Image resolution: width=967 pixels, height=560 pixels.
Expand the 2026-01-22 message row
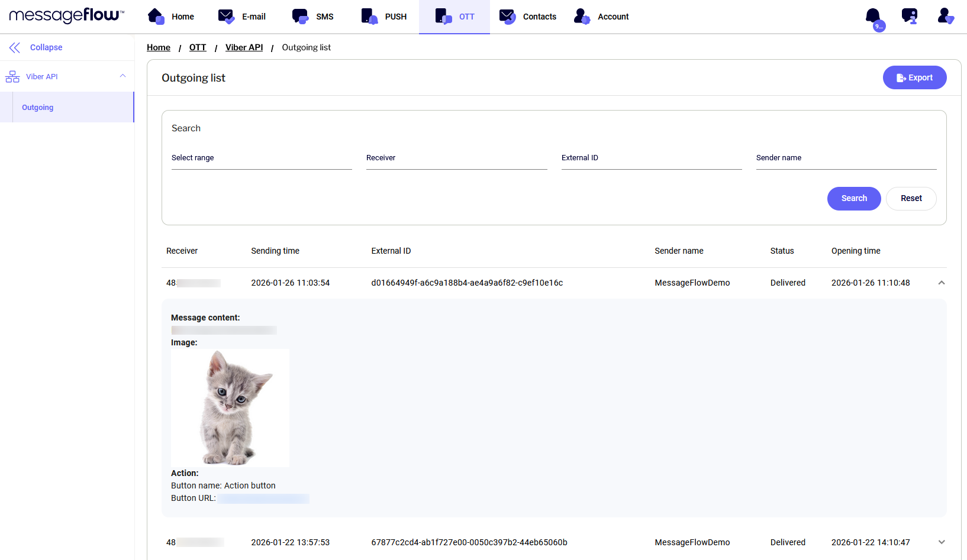941,542
